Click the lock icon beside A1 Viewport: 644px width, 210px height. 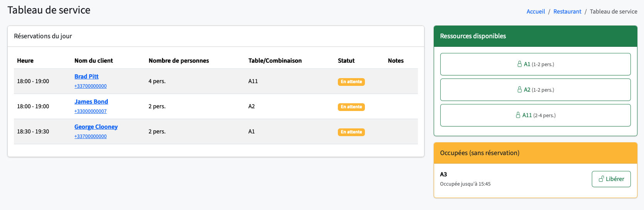pos(520,64)
